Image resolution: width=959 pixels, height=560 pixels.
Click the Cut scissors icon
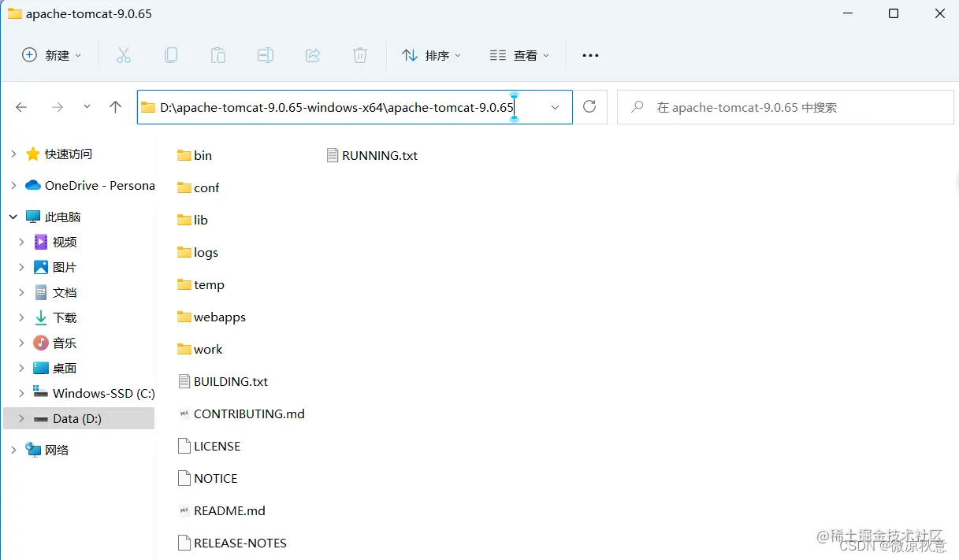[x=123, y=55]
